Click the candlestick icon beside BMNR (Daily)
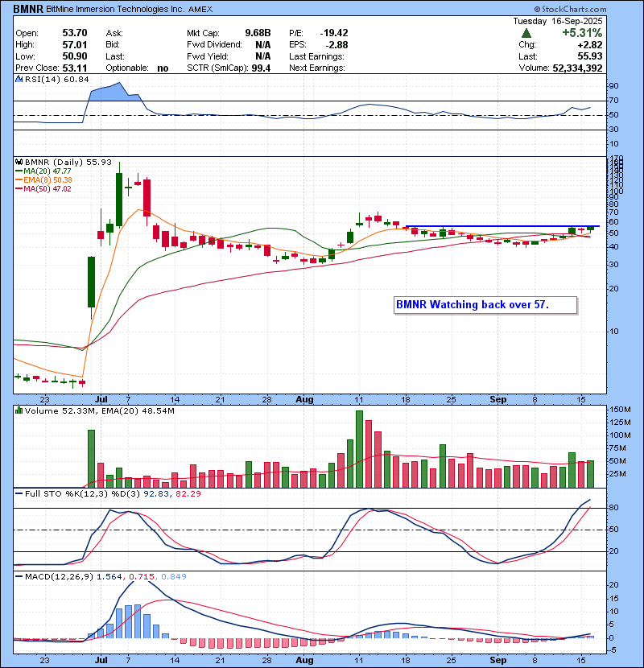Screen dimensions: 644x668 (19, 163)
